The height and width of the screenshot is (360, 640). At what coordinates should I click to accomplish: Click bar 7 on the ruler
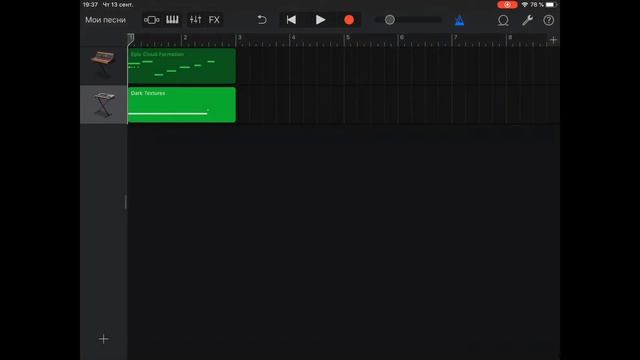pyautogui.click(x=456, y=38)
